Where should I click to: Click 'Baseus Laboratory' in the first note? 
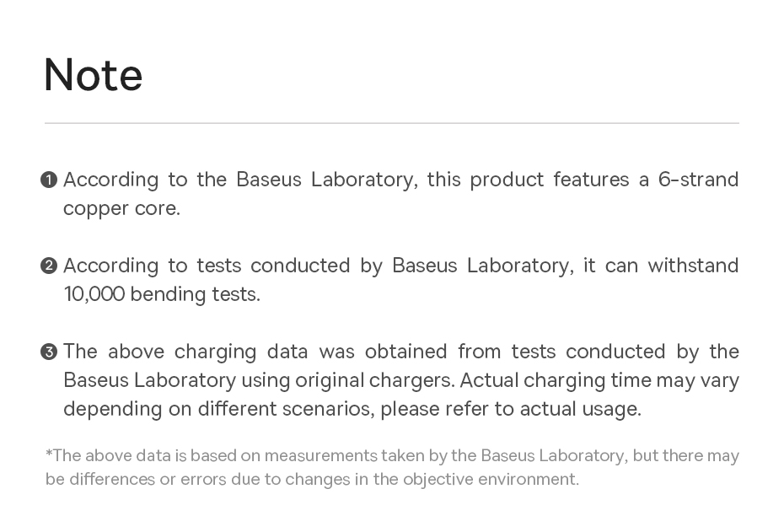tap(325, 180)
